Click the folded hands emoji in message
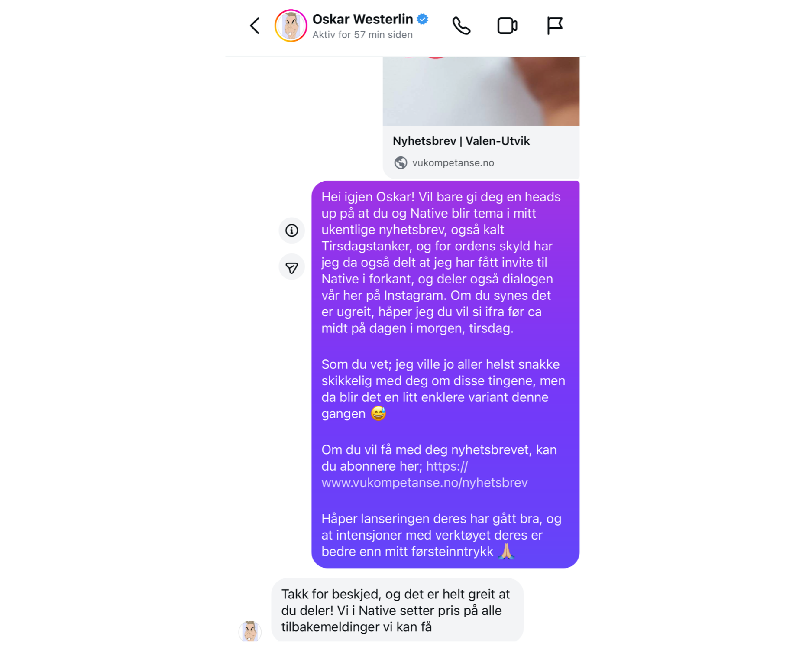The height and width of the screenshot is (650, 812). coord(506,552)
